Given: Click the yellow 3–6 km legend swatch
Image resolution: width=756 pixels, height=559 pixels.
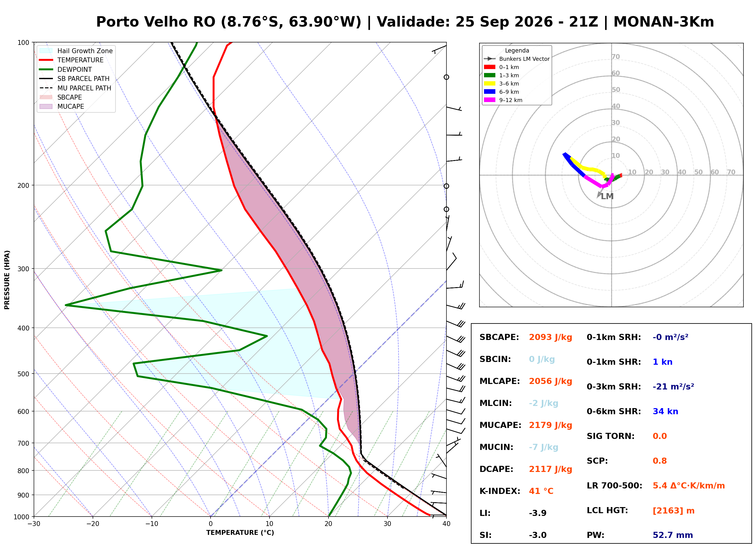Looking at the screenshot, I should pos(490,84).
